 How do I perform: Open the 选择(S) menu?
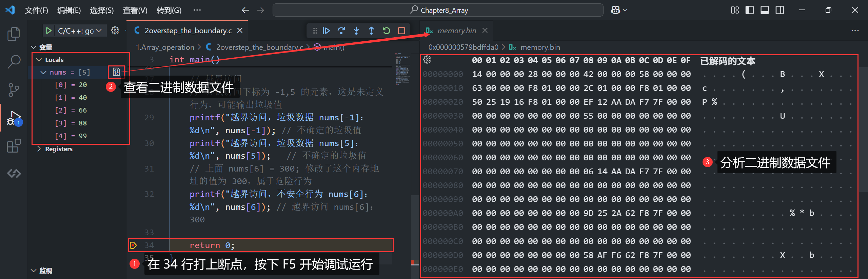102,10
